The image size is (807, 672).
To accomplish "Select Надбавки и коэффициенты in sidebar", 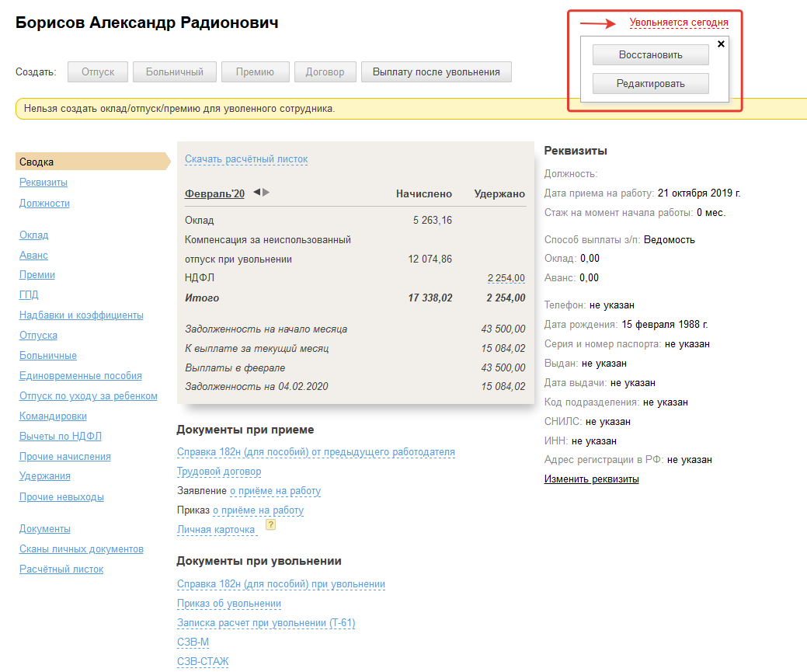I will 82,315.
